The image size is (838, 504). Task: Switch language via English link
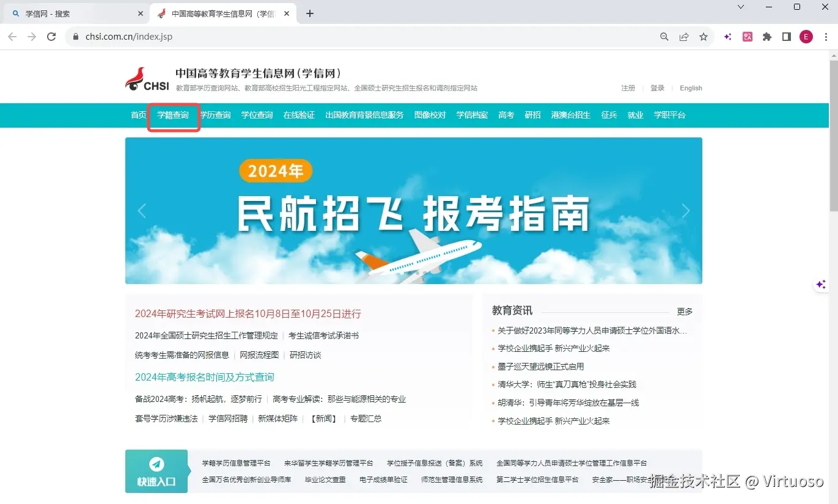691,88
